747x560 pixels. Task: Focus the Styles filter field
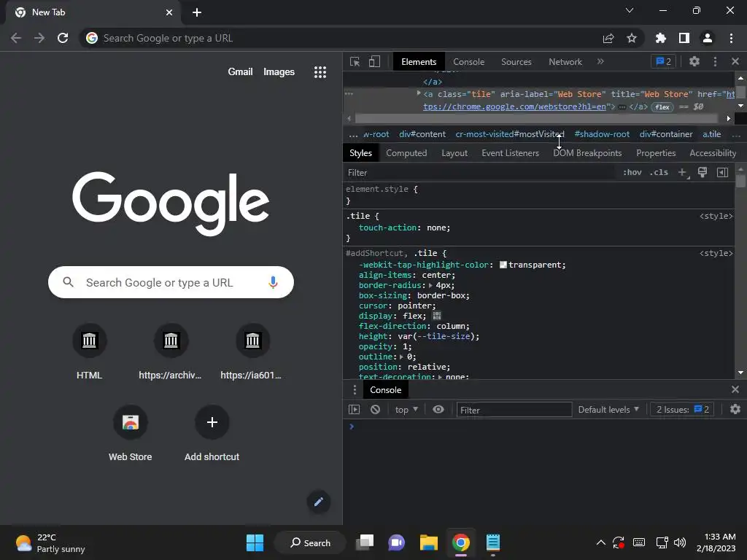click(480, 172)
